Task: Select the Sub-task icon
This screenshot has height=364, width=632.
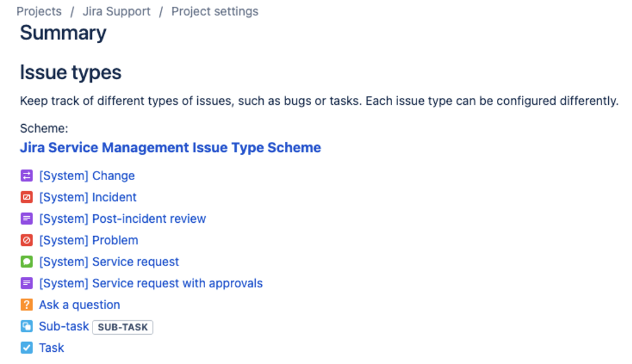Action: [x=26, y=326]
